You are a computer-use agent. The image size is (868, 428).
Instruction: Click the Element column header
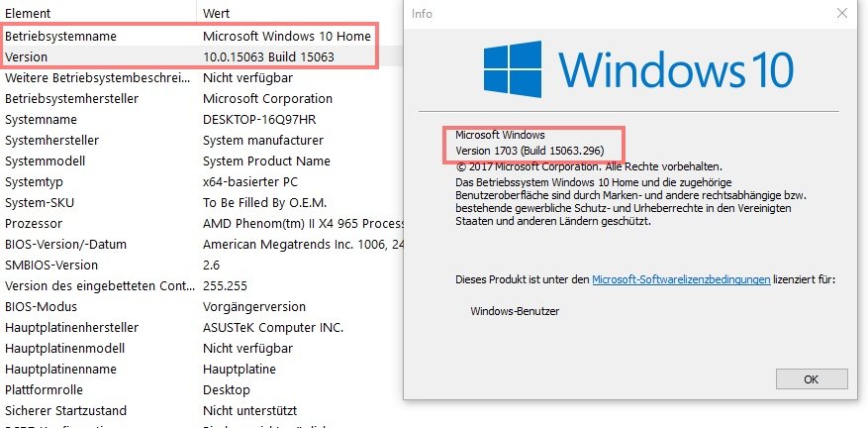[x=98, y=13]
